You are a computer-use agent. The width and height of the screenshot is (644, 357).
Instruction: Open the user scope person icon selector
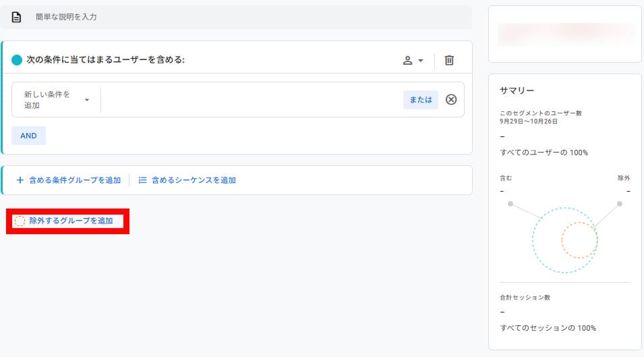[407, 60]
